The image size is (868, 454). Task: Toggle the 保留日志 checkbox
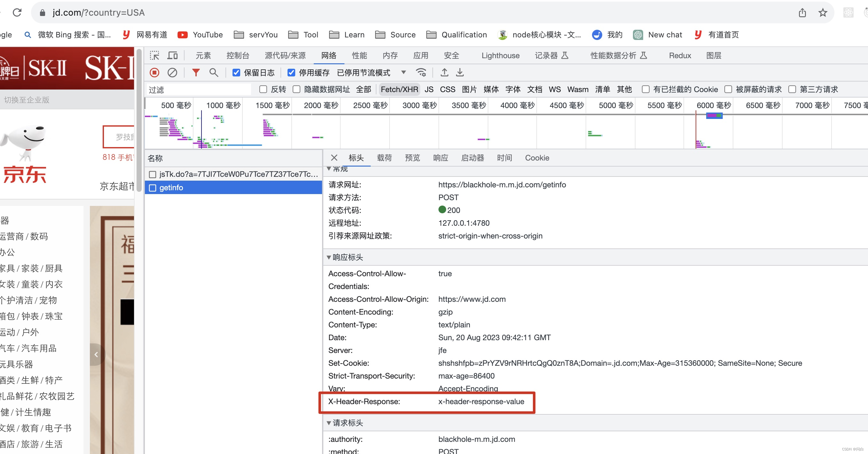point(237,73)
